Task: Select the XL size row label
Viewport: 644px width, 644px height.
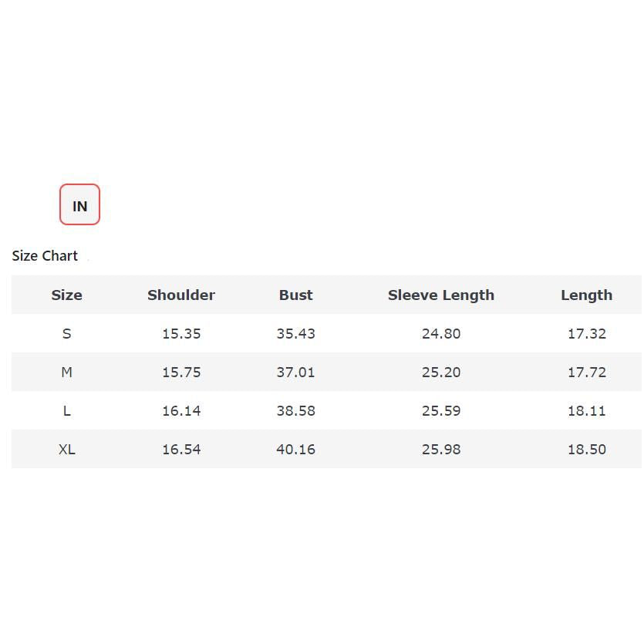Action: 66,449
